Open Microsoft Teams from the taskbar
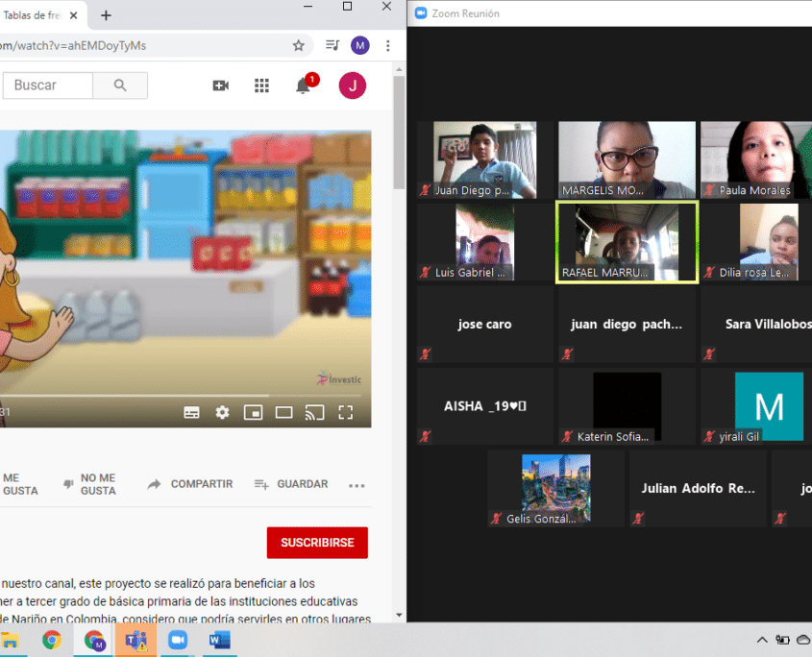This screenshot has height=657, width=812. point(135,641)
